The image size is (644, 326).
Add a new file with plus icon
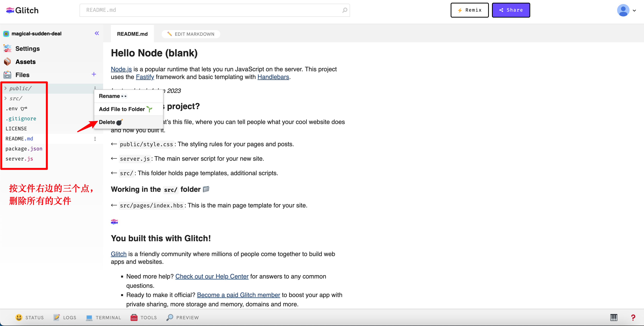(94, 74)
